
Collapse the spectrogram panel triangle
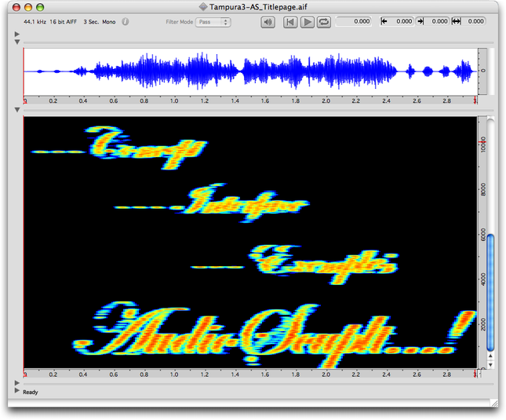tap(17, 111)
